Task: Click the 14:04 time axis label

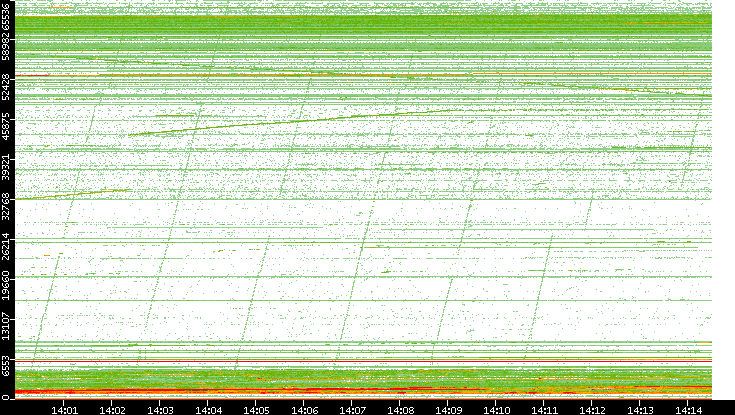Action: pyautogui.click(x=208, y=408)
